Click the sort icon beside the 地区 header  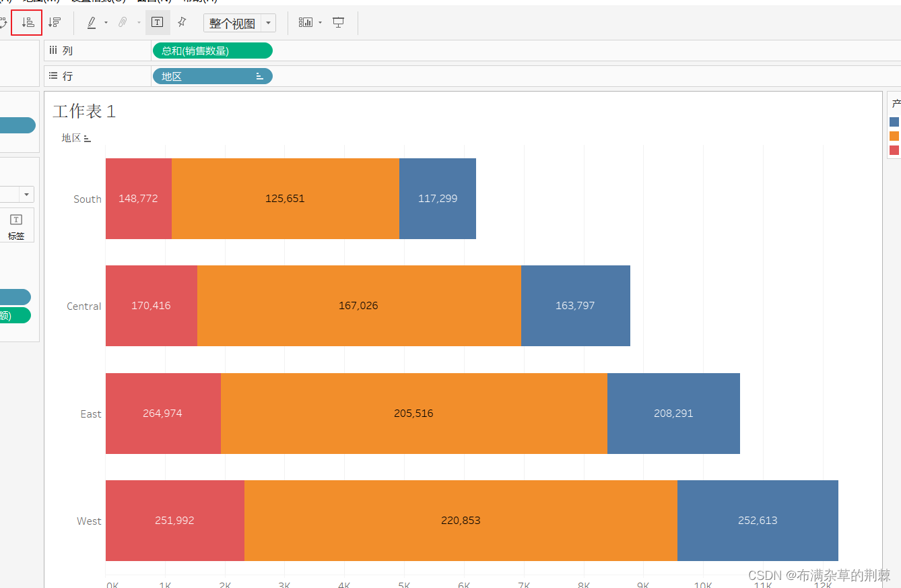tap(87, 139)
